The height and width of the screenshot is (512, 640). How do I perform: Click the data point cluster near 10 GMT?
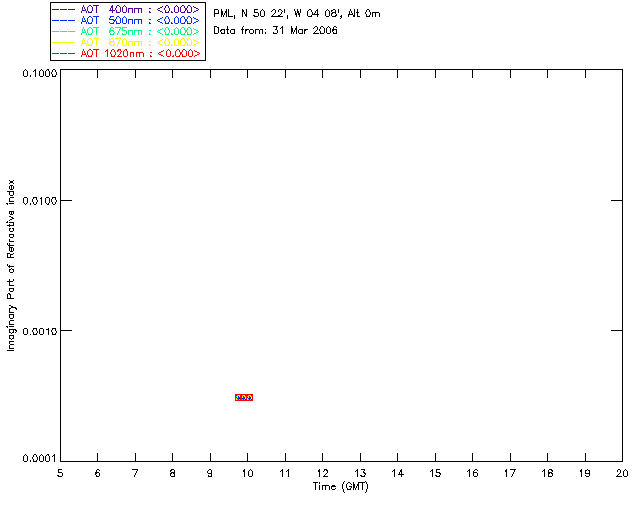click(244, 397)
